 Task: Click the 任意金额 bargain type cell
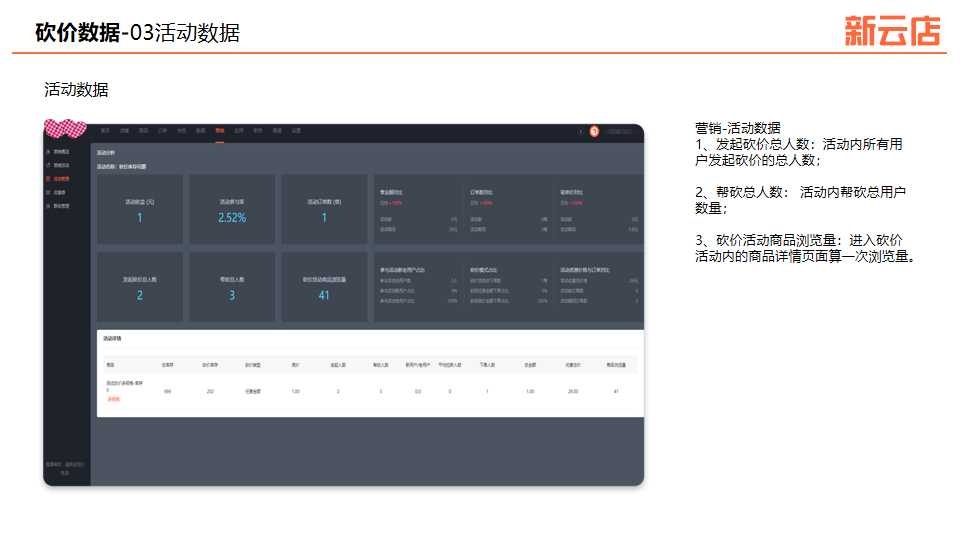253,391
